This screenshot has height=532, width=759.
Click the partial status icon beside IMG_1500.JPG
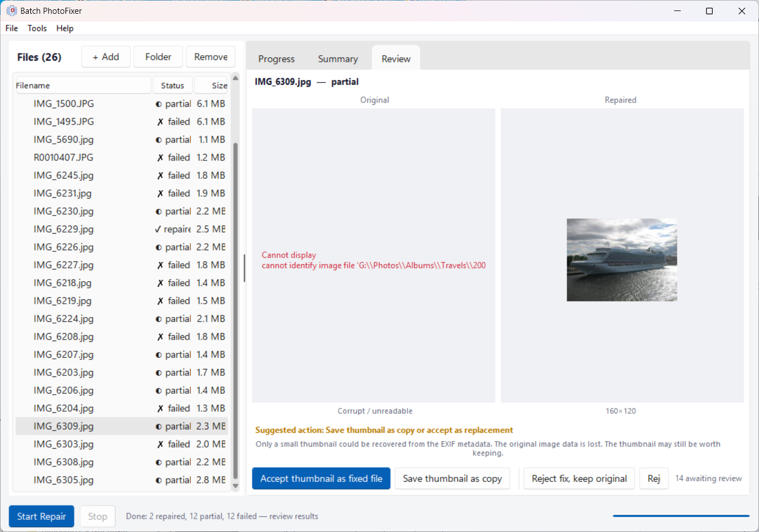point(160,103)
